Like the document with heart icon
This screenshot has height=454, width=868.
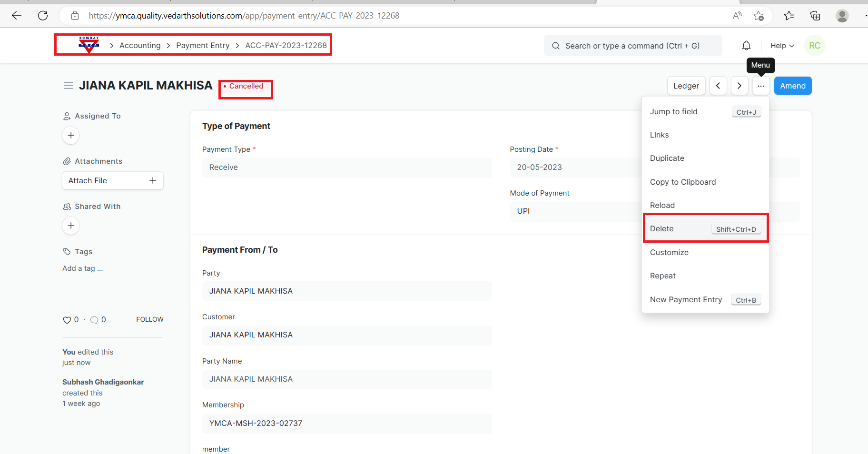tap(67, 320)
